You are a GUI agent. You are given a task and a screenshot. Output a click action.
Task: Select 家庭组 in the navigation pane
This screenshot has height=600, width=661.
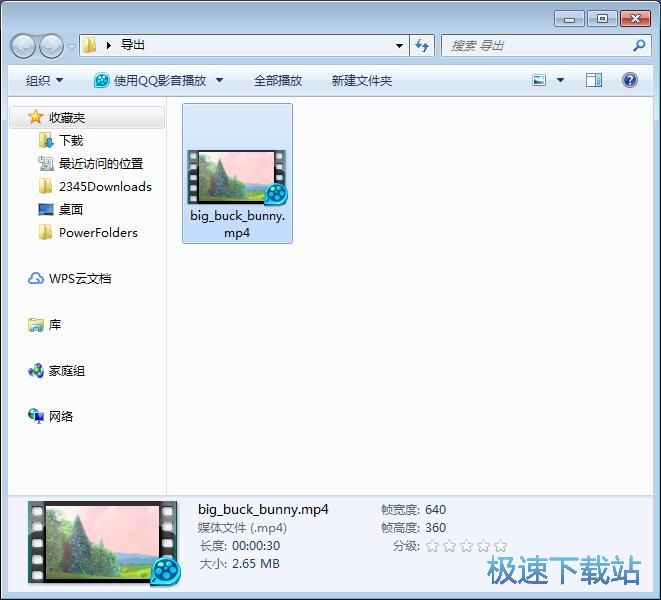67,371
